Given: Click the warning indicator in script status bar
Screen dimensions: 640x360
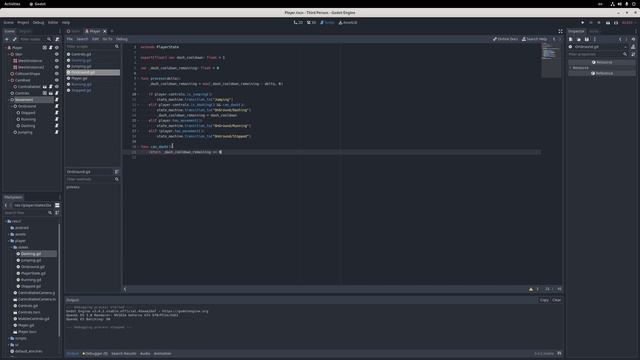Looking at the screenshot, I should pyautogui.click(x=531, y=289).
